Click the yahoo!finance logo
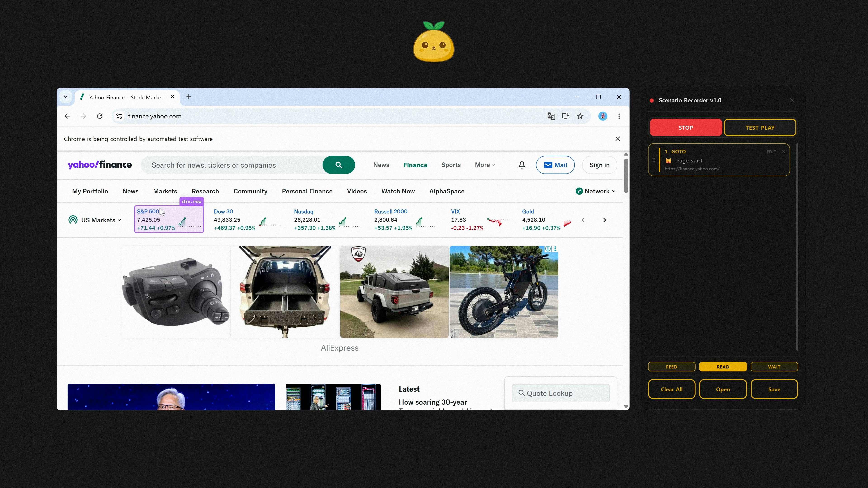The width and height of the screenshot is (868, 488). 100,165
